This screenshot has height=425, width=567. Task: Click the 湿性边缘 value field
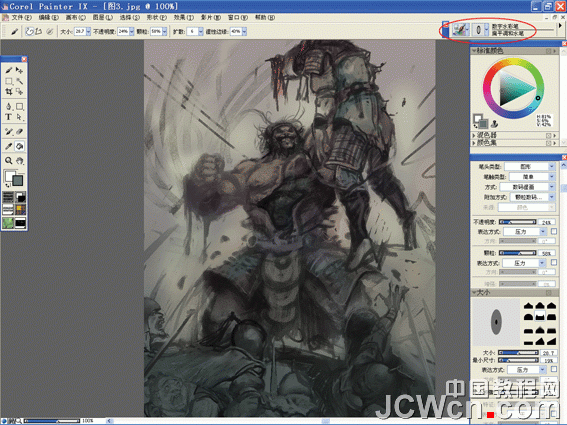235,32
